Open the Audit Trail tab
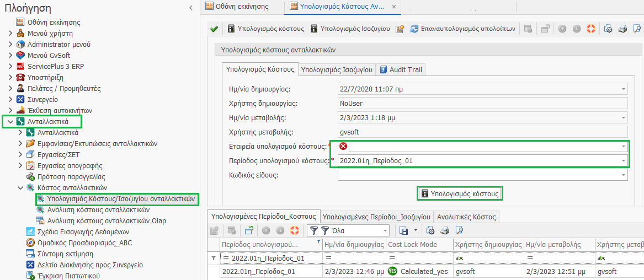This screenshot has width=644, height=280. [401, 69]
